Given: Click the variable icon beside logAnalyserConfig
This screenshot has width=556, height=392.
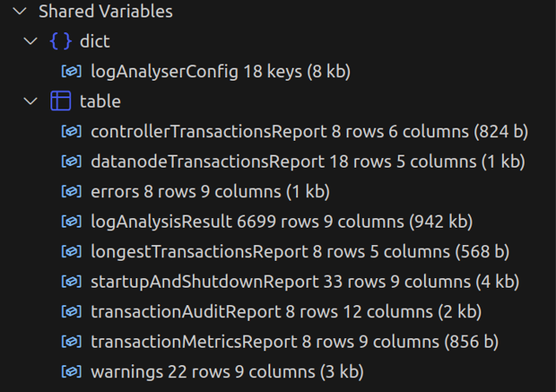Looking at the screenshot, I should coord(72,72).
